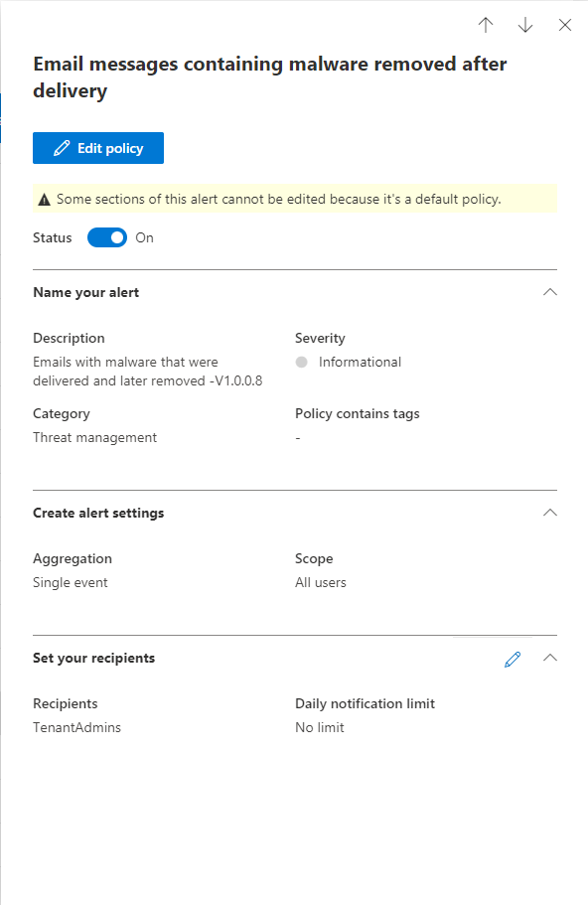This screenshot has width=588, height=905.
Task: Select the Set your recipients heading
Action: tap(94, 658)
